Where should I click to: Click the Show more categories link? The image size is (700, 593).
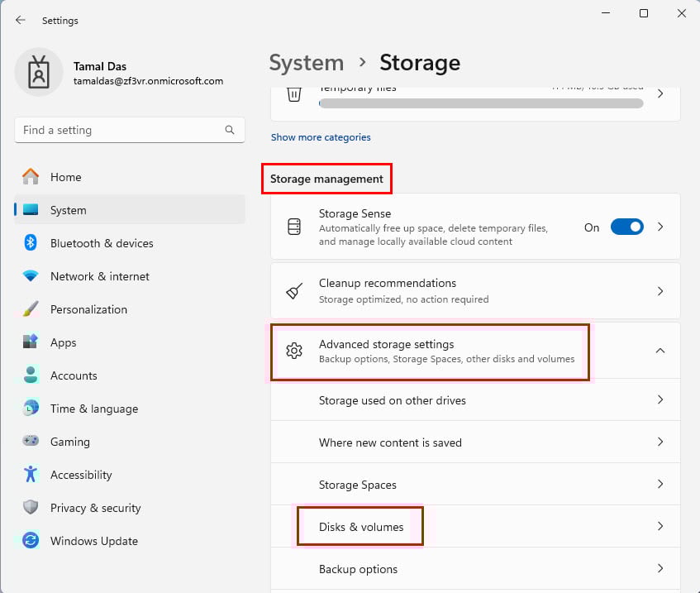321,137
